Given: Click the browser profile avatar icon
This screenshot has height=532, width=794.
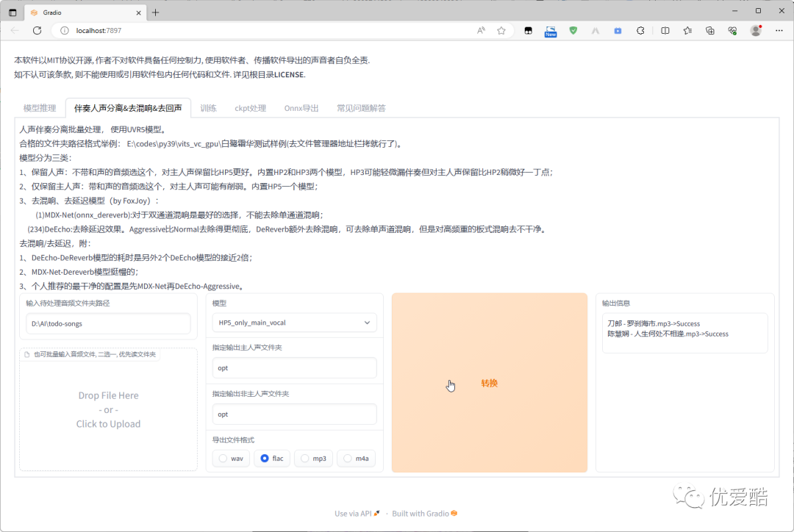Looking at the screenshot, I should [x=756, y=30].
